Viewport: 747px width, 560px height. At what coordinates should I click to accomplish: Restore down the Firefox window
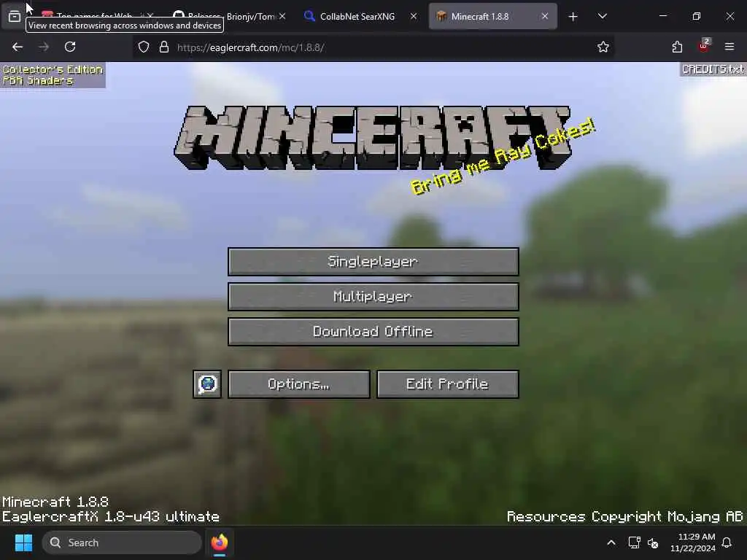pyautogui.click(x=696, y=16)
